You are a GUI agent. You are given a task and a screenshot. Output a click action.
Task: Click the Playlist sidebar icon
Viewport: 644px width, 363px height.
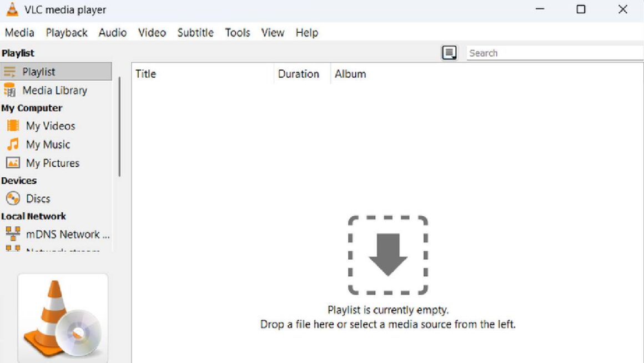tap(9, 72)
